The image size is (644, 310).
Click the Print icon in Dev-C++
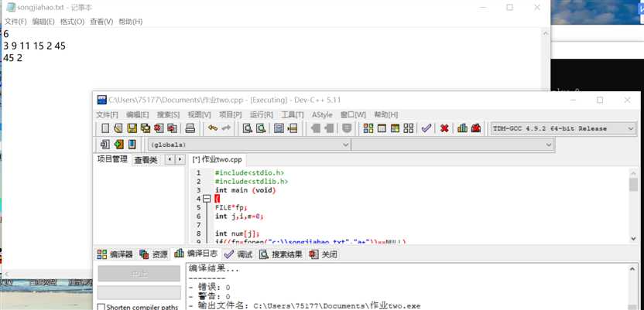[x=190, y=128]
